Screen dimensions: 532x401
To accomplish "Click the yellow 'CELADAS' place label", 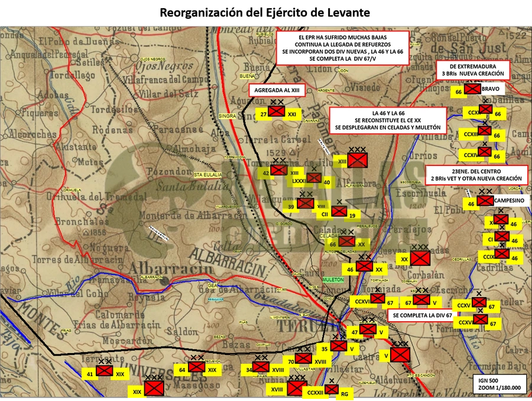I will [x=329, y=236].
